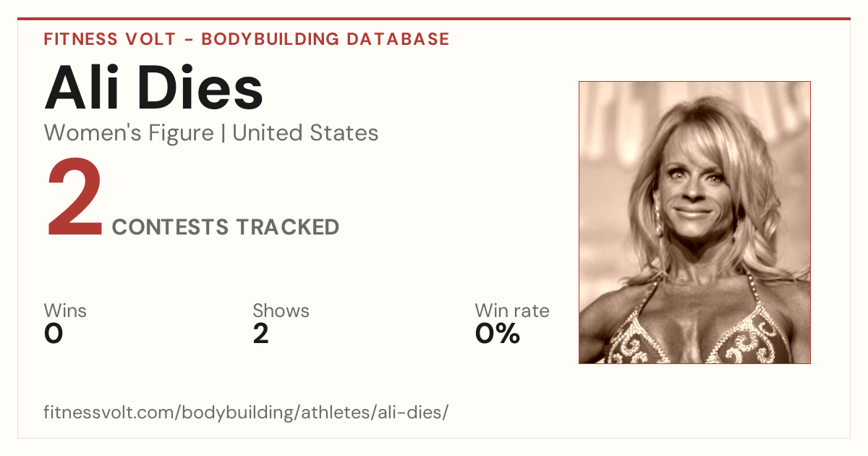Viewport: 868px width, 456px height.
Task: Click the Wins label
Action: click(65, 311)
